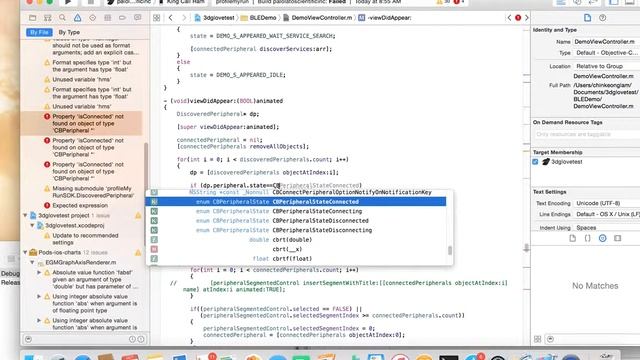Show the Quick Help inspector
Screen dimensions: 640x360
pyautogui.click(x=602, y=18)
